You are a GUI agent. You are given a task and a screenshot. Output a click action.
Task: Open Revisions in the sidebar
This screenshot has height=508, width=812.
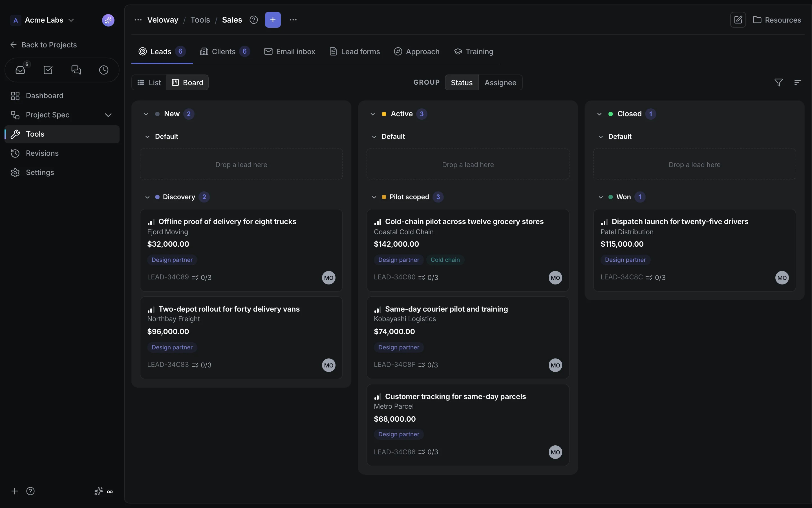coord(62,153)
